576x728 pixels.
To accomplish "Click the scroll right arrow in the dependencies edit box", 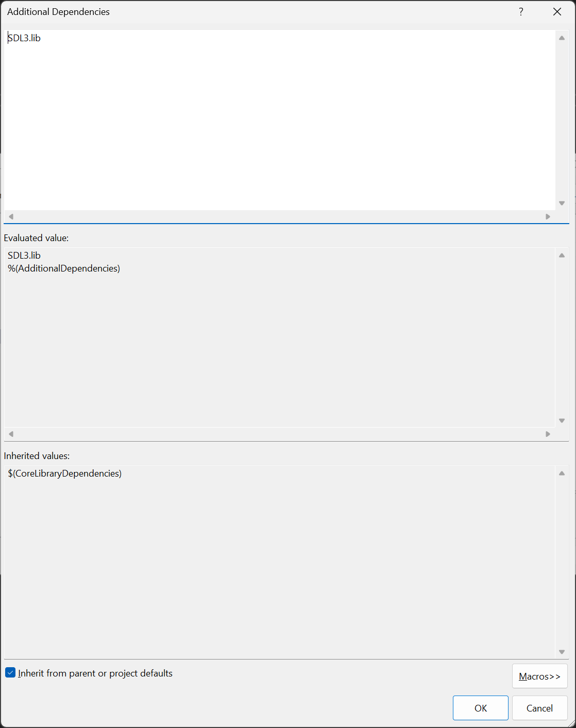I will point(548,216).
